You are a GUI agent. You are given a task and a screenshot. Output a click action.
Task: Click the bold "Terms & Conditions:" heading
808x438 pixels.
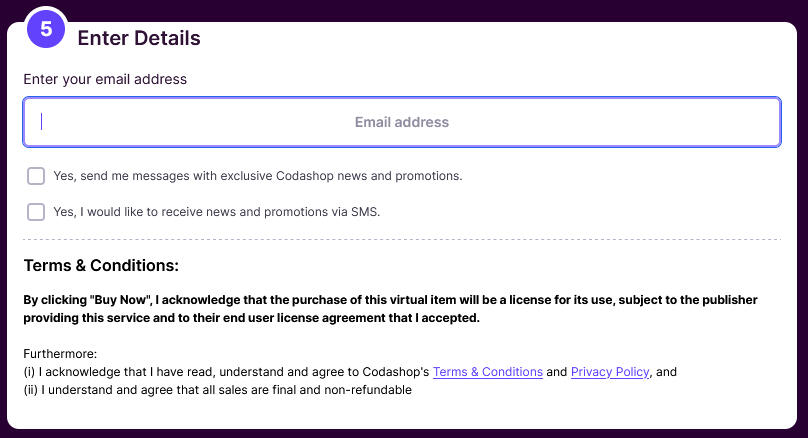point(101,266)
